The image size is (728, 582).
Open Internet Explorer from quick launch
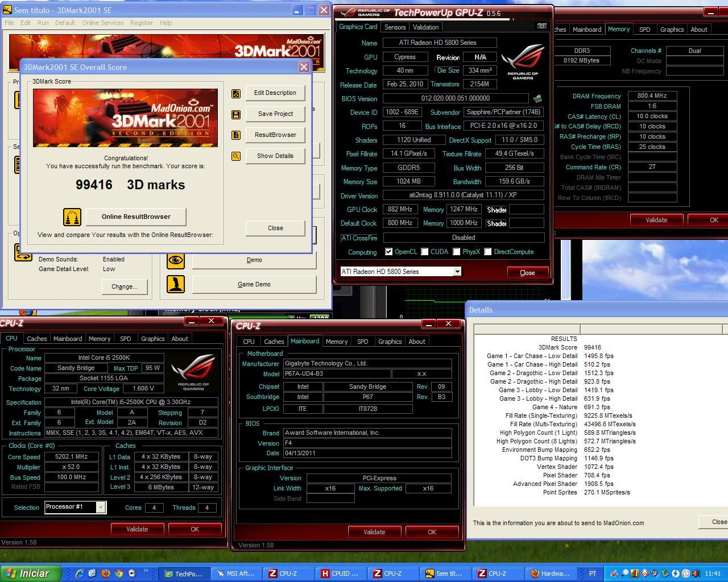pyautogui.click(x=79, y=573)
